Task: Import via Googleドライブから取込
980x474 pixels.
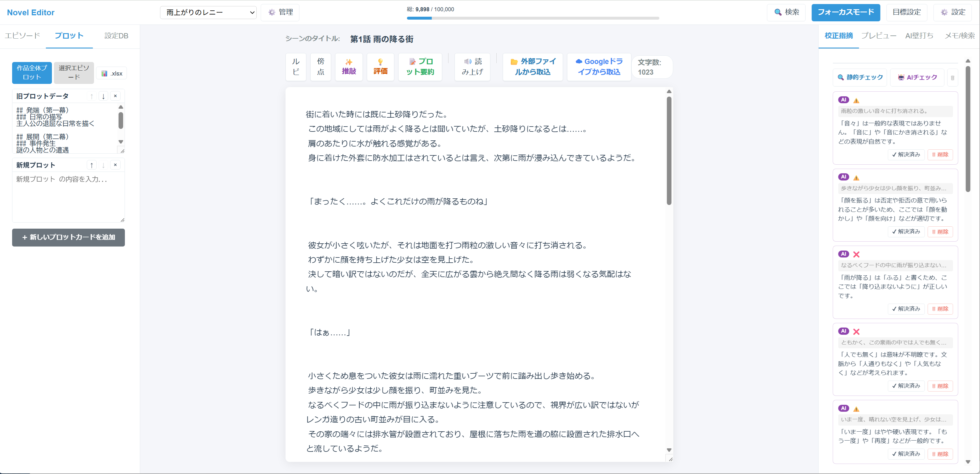Action: click(x=599, y=67)
